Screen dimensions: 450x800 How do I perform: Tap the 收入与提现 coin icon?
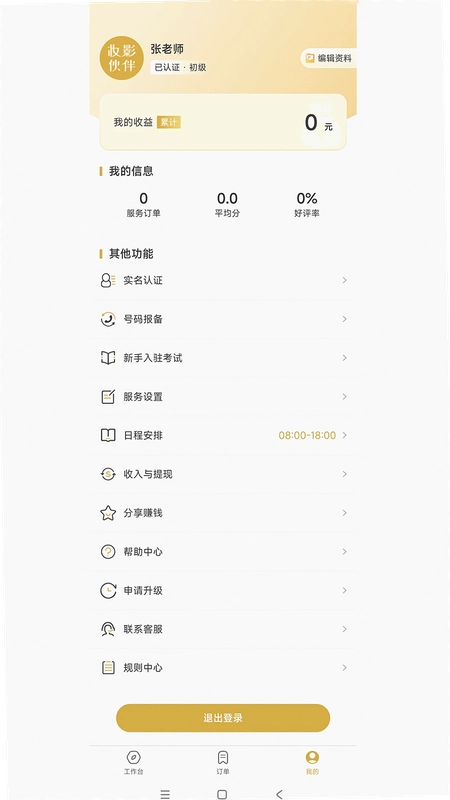click(x=108, y=474)
